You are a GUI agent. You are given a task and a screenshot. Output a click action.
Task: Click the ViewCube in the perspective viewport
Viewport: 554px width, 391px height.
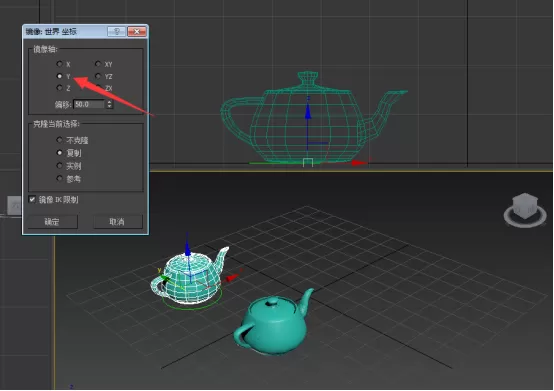tap(525, 210)
